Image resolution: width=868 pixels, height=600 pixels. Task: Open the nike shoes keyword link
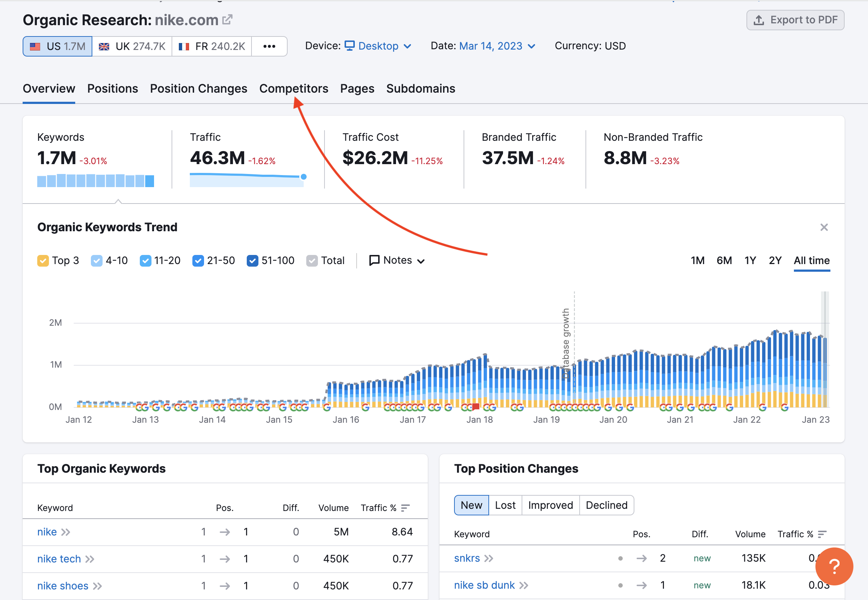tap(63, 586)
